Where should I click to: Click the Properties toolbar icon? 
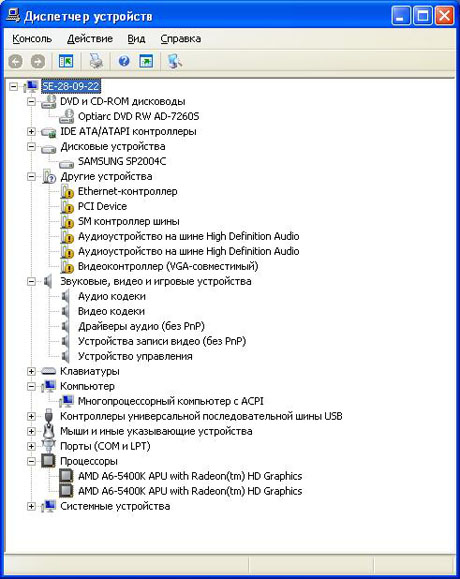[146, 61]
